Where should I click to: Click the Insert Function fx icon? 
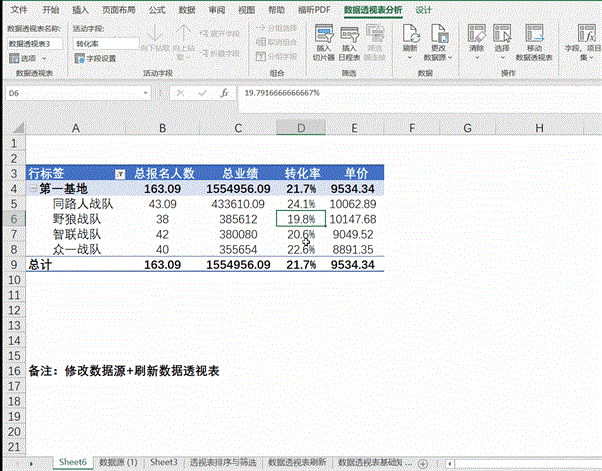221,93
